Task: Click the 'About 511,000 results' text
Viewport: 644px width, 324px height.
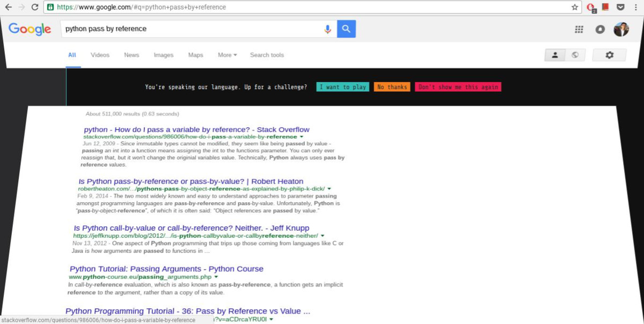Action: (132, 114)
